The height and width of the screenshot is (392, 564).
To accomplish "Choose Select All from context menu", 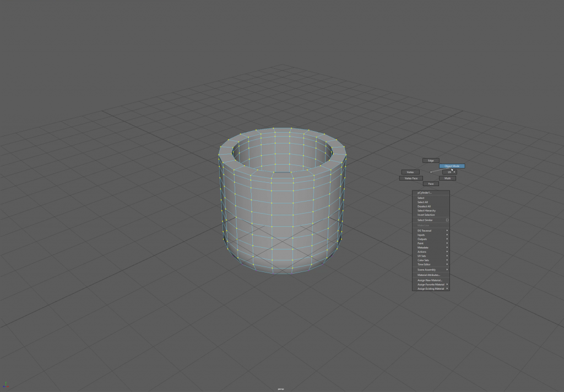I will 423,202.
